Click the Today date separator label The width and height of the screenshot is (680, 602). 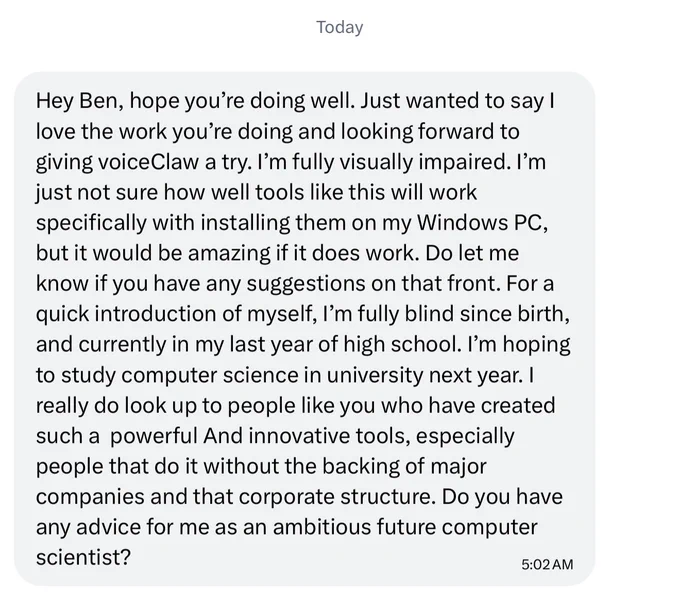[340, 27]
